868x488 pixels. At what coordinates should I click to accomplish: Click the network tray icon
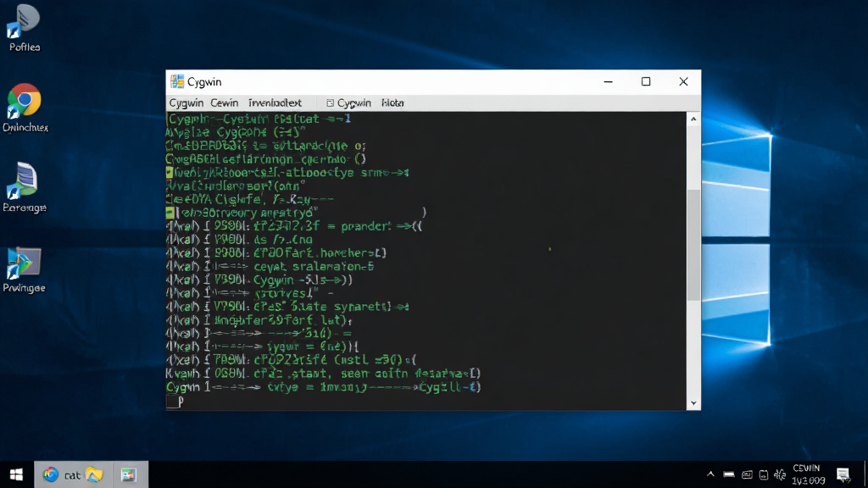coord(764,474)
